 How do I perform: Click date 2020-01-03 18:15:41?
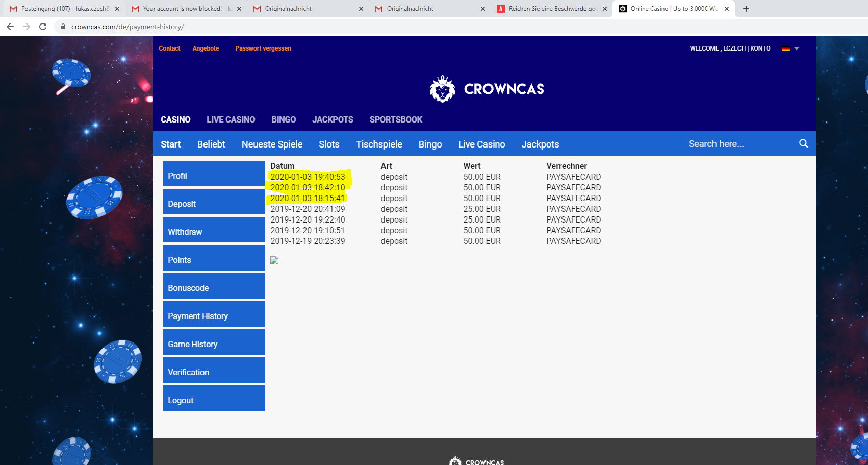(x=308, y=198)
